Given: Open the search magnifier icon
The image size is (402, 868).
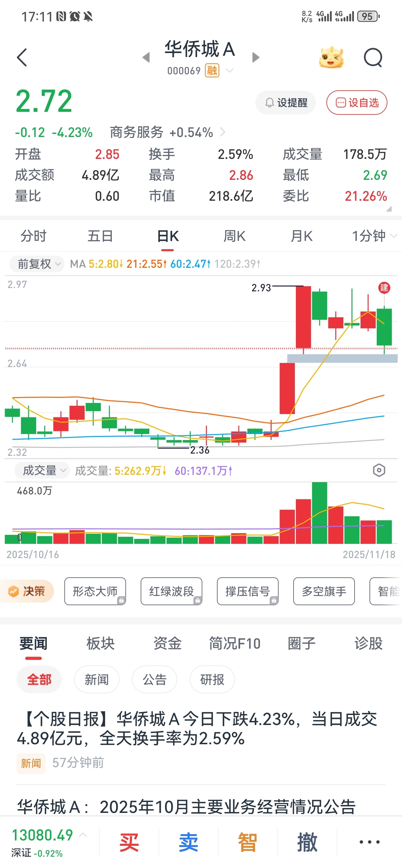Looking at the screenshot, I should (373, 58).
